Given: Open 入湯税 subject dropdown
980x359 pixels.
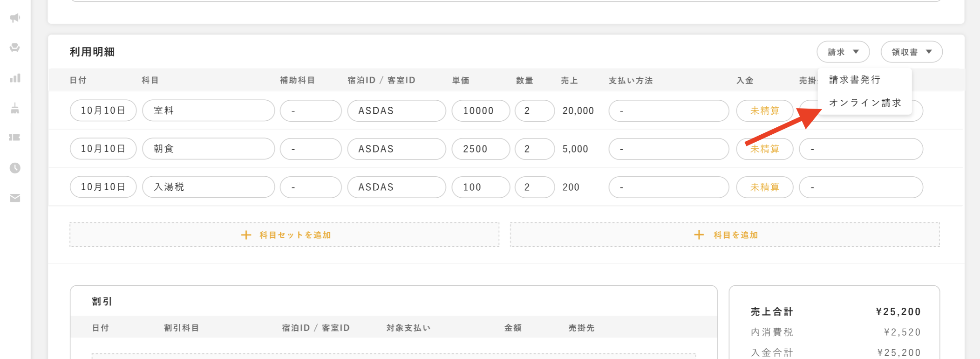Looking at the screenshot, I should pos(208,187).
